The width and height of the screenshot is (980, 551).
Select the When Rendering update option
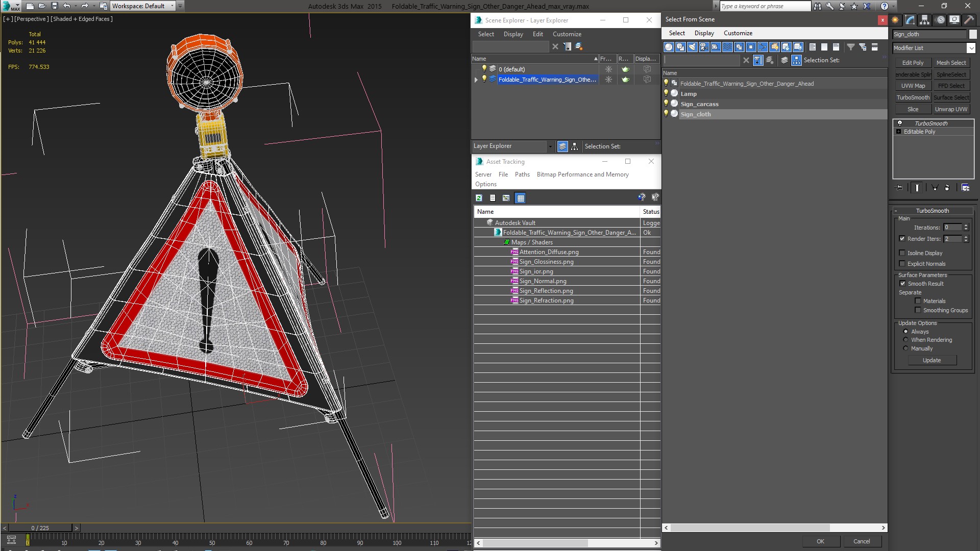[x=906, y=340]
